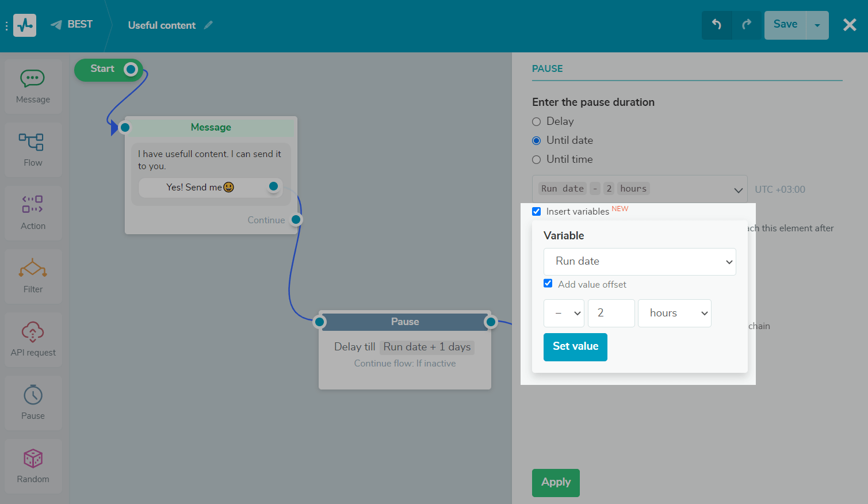Click the undo arrow button
The height and width of the screenshot is (504, 868).
pos(717,25)
